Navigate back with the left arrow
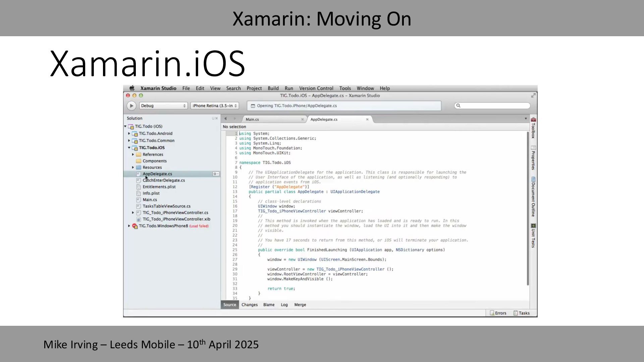644x362 pixels. (x=226, y=118)
